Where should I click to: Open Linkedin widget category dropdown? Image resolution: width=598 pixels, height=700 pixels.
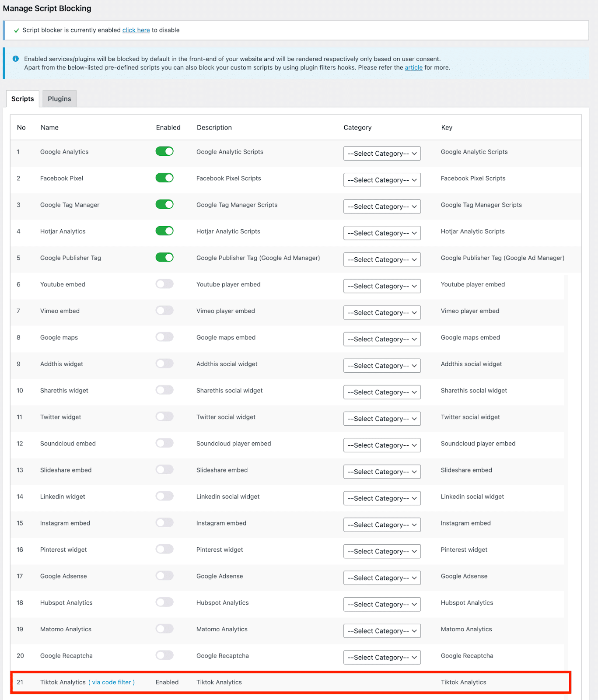pos(382,498)
